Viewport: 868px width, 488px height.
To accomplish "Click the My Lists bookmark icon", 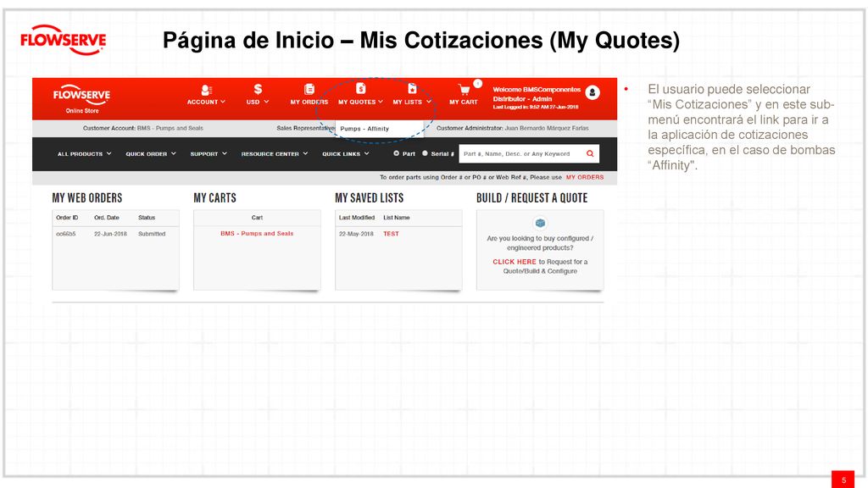I will pos(413,88).
